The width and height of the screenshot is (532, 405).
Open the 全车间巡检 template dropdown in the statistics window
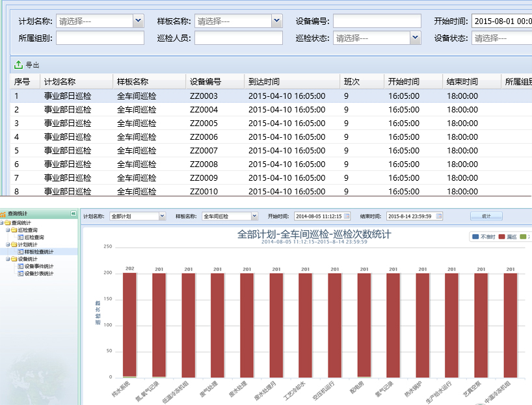254,216
